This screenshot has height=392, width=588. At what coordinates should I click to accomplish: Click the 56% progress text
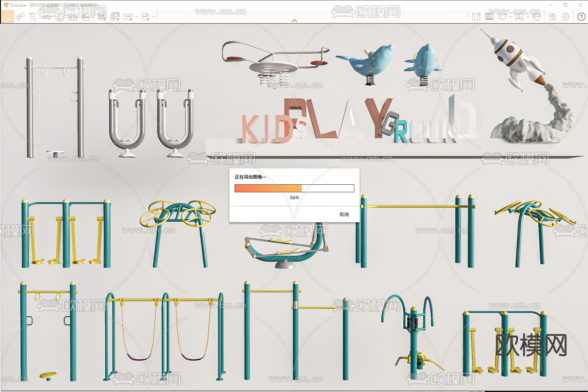pyautogui.click(x=294, y=197)
